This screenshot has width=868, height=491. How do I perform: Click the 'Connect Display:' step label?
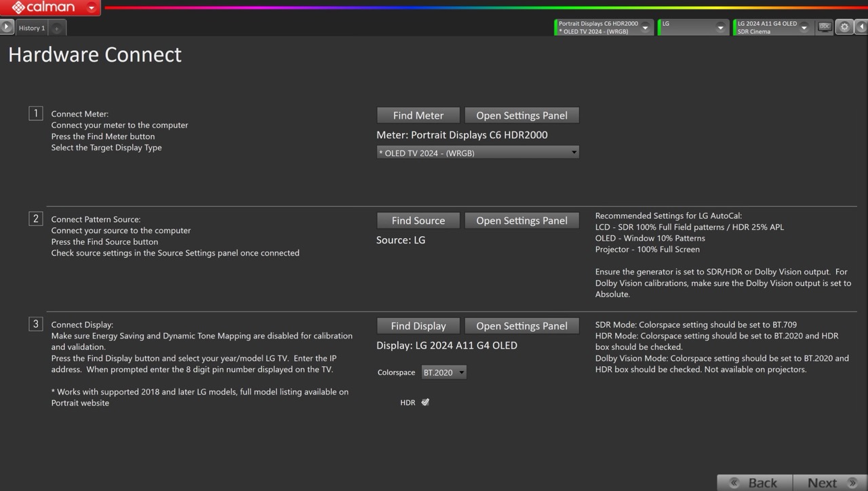coord(82,324)
